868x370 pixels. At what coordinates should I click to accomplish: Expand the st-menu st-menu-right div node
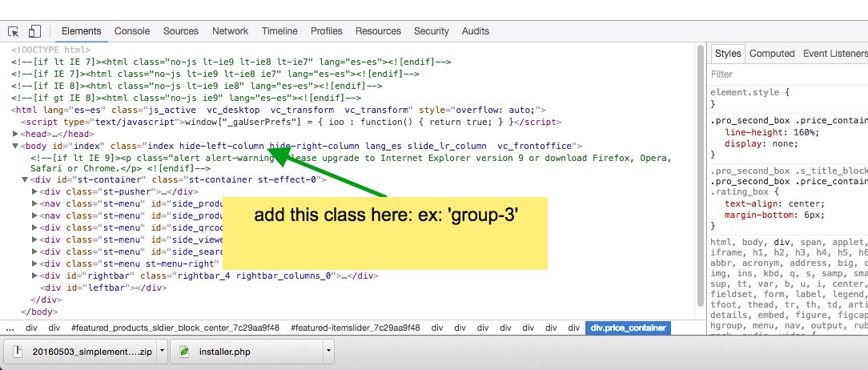(35, 263)
